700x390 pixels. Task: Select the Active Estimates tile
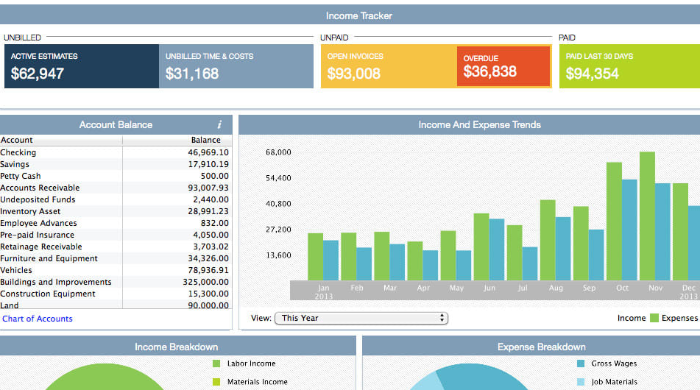(x=82, y=66)
